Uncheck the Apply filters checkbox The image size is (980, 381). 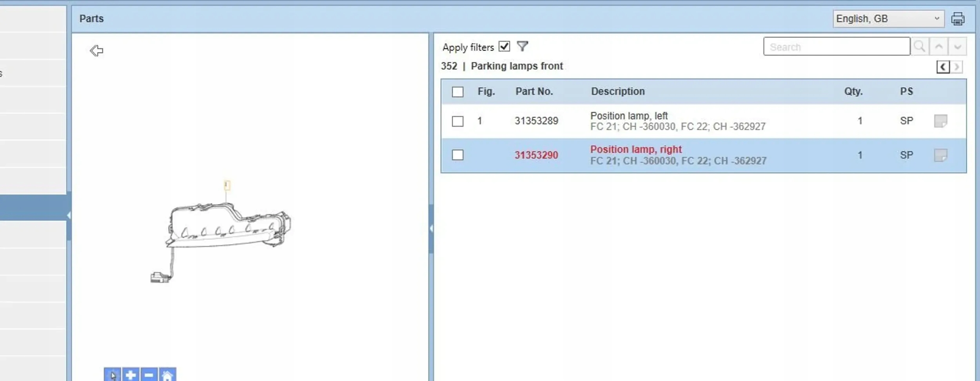click(504, 47)
